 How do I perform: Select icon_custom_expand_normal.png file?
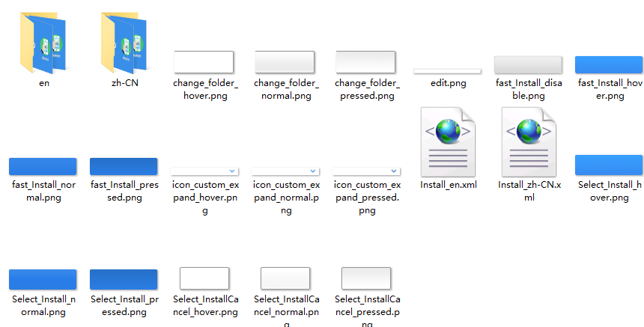pos(285,171)
